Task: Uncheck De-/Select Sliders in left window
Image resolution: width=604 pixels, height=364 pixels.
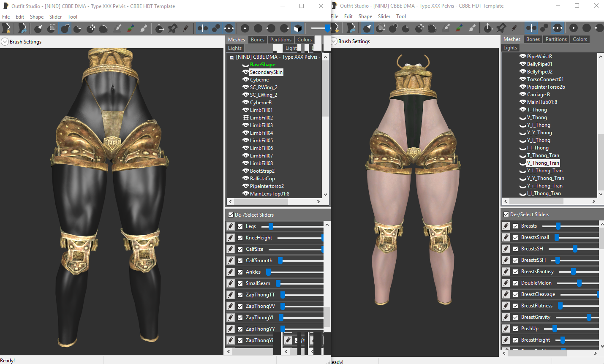Action: coord(231,215)
